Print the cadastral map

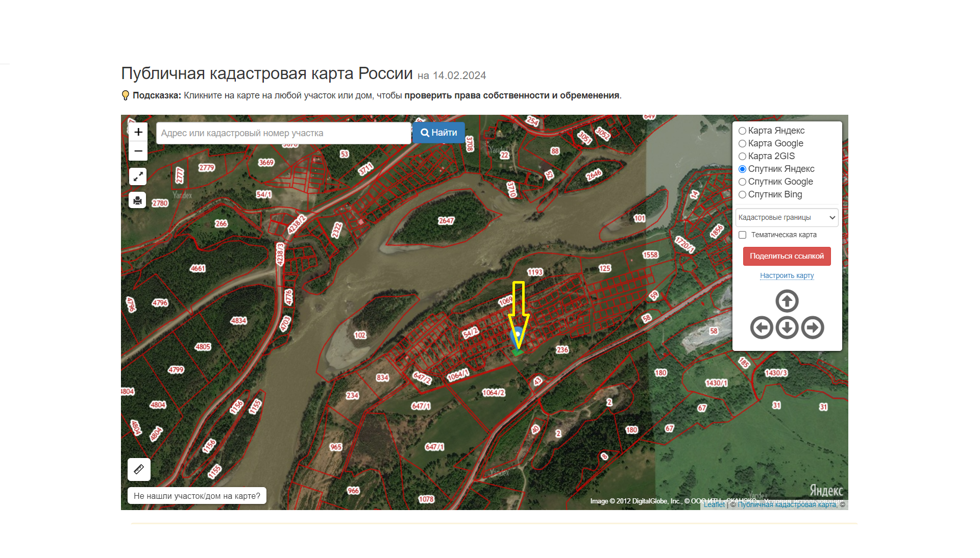[138, 200]
